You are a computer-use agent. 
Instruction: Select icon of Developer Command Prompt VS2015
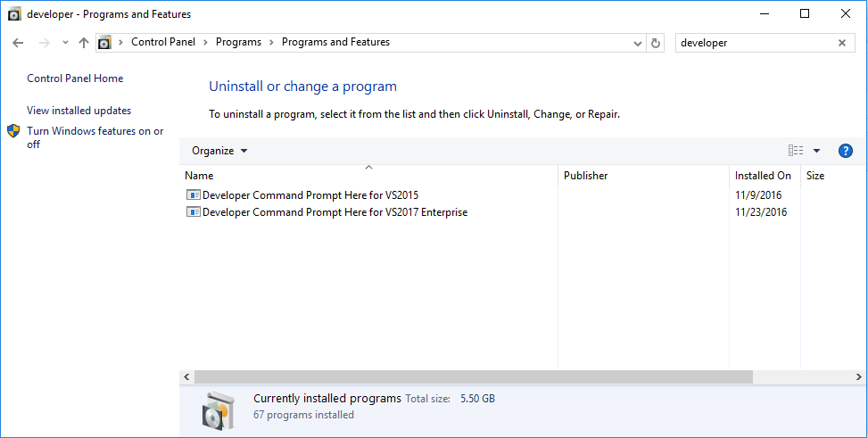(194, 194)
